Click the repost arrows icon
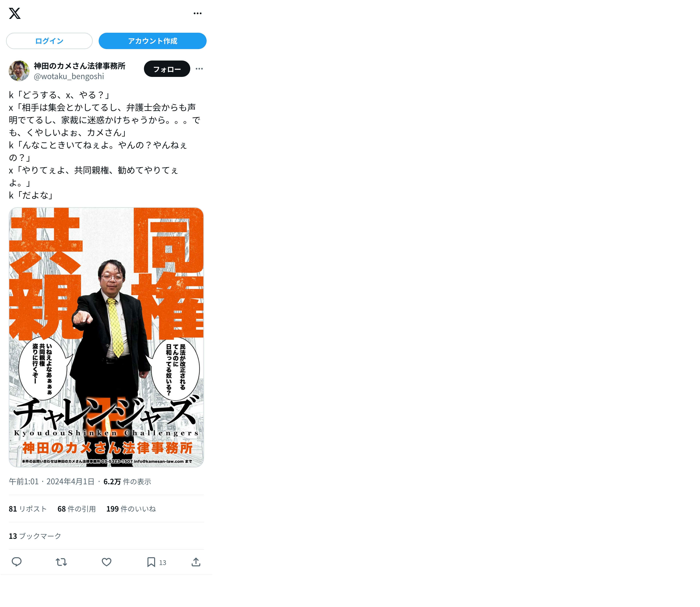The height and width of the screenshot is (607, 700). click(61, 562)
